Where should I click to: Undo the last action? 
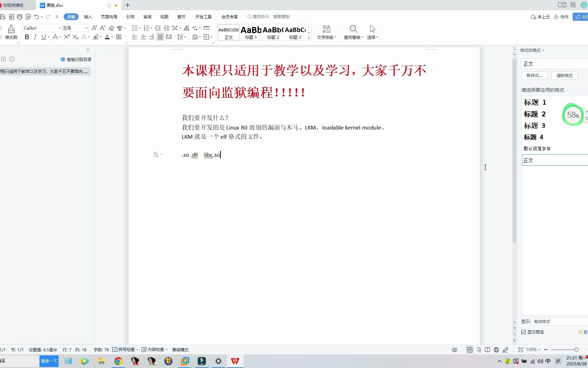(x=36, y=17)
